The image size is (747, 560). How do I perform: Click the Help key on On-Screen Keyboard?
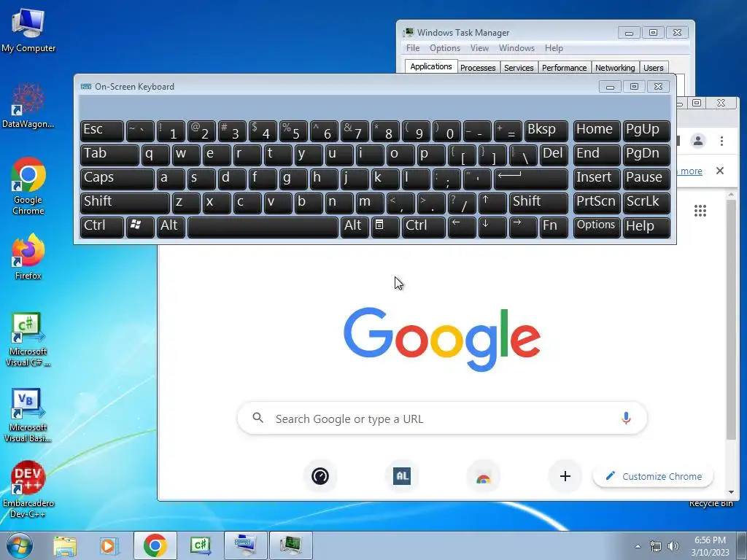point(646,227)
